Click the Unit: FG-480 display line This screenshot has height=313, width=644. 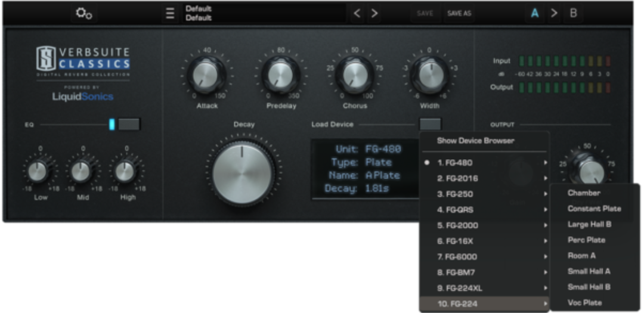tap(368, 149)
